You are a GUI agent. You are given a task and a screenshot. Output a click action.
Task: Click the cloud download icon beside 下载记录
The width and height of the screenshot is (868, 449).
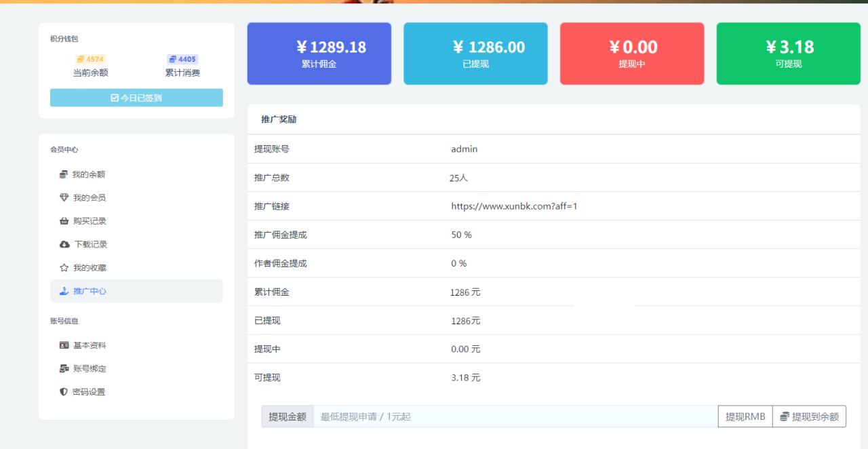64,244
